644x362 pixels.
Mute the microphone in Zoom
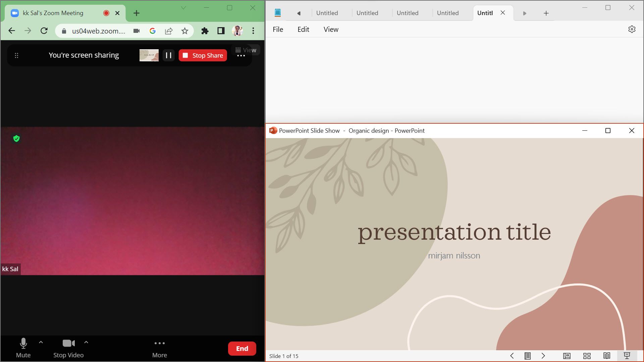pos(23,348)
